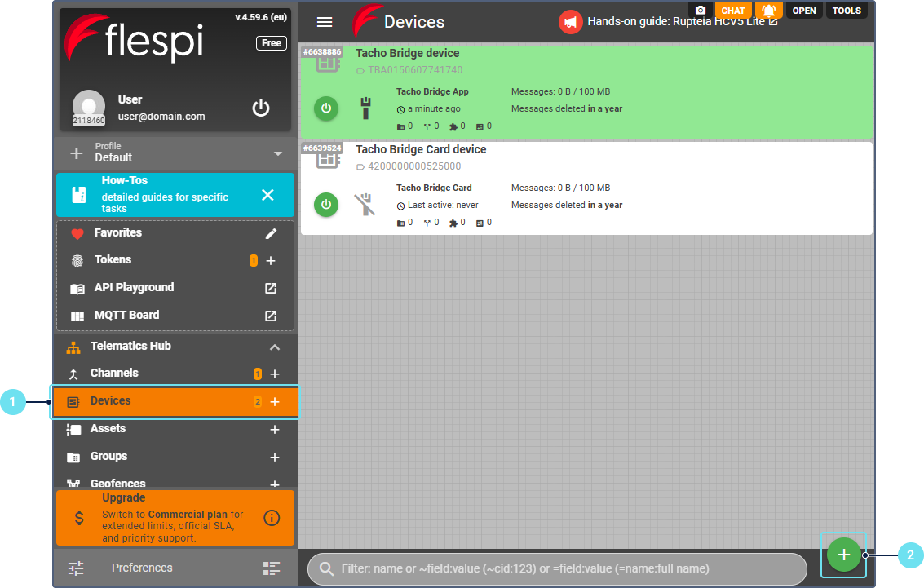The image size is (924, 588).
Task: Edit Favorites with the pencil icon
Action: click(x=271, y=234)
